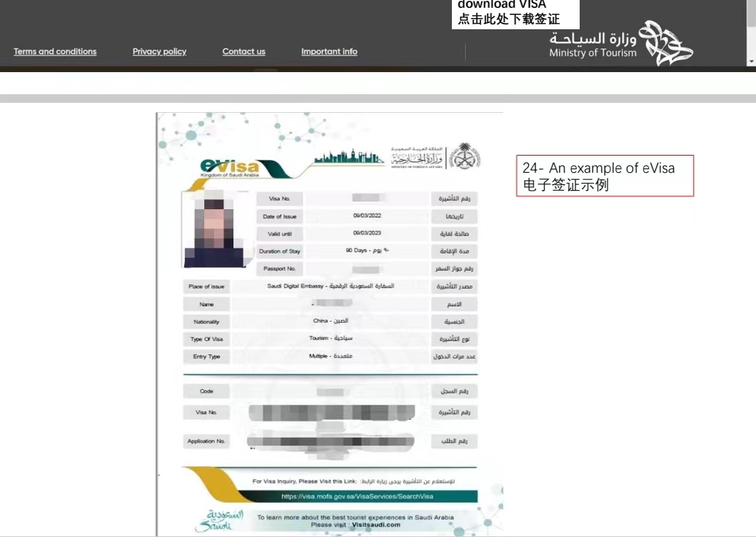This screenshot has height=537, width=756.
Task: Open the Terms and conditions link
Action: tap(55, 51)
